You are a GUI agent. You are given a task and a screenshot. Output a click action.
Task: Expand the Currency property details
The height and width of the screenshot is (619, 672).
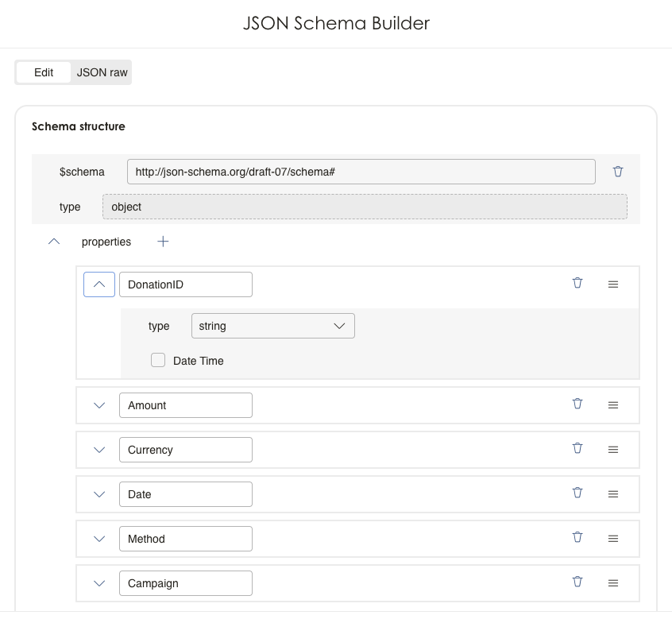point(99,450)
